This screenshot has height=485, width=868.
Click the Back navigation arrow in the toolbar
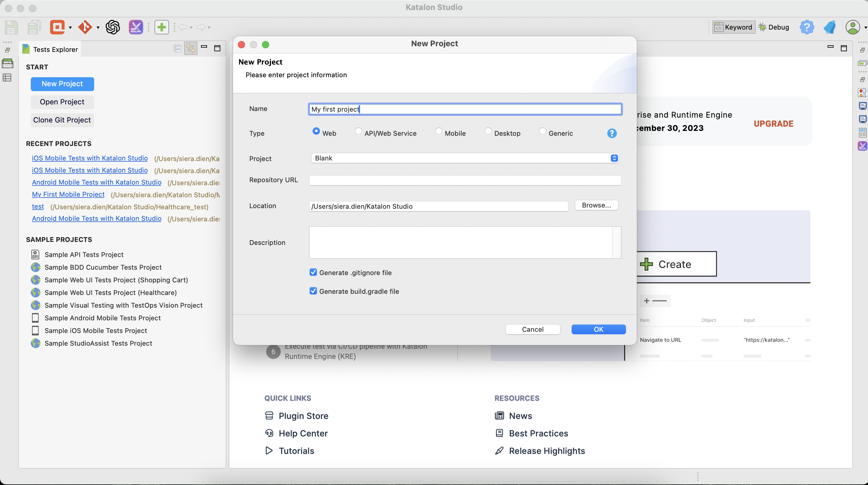[183, 27]
